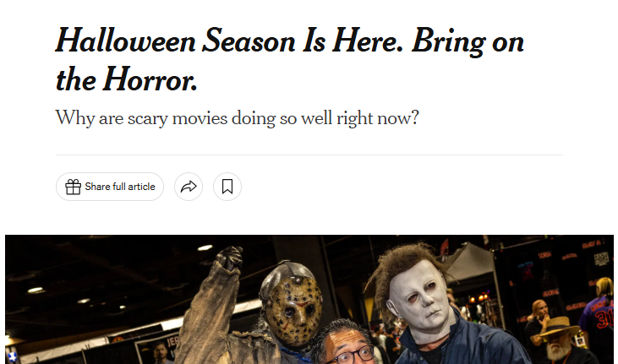Click the gift box icon

coord(73,187)
